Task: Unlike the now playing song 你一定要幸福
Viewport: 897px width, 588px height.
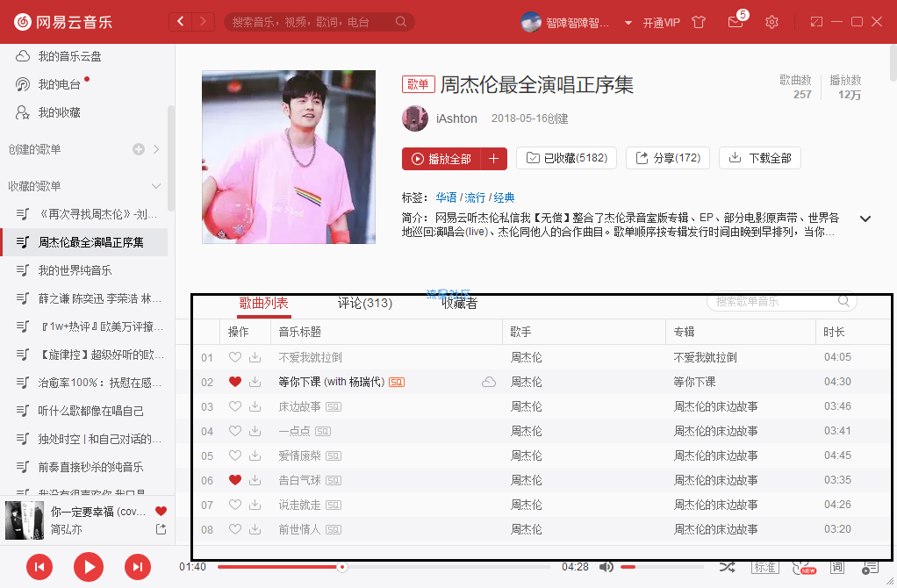Action: point(161,511)
